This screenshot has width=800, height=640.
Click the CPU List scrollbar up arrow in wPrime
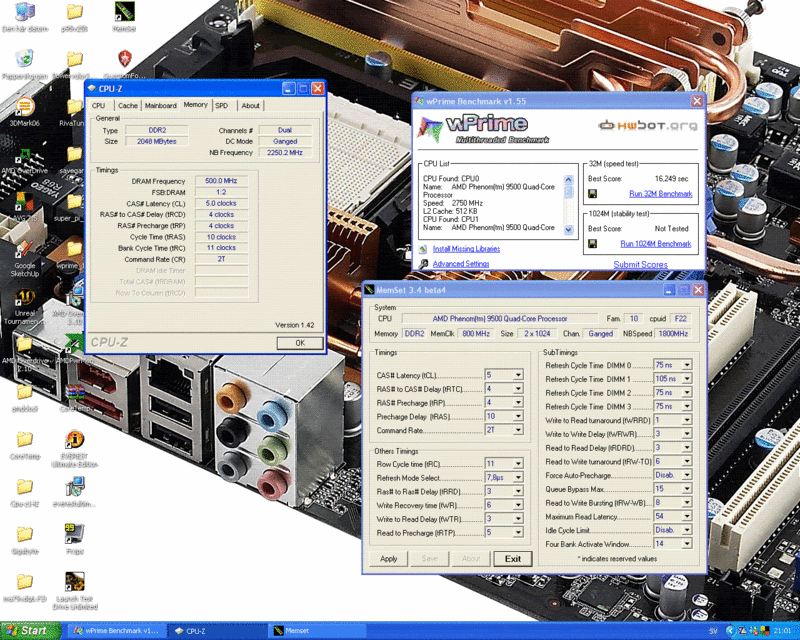(x=568, y=180)
